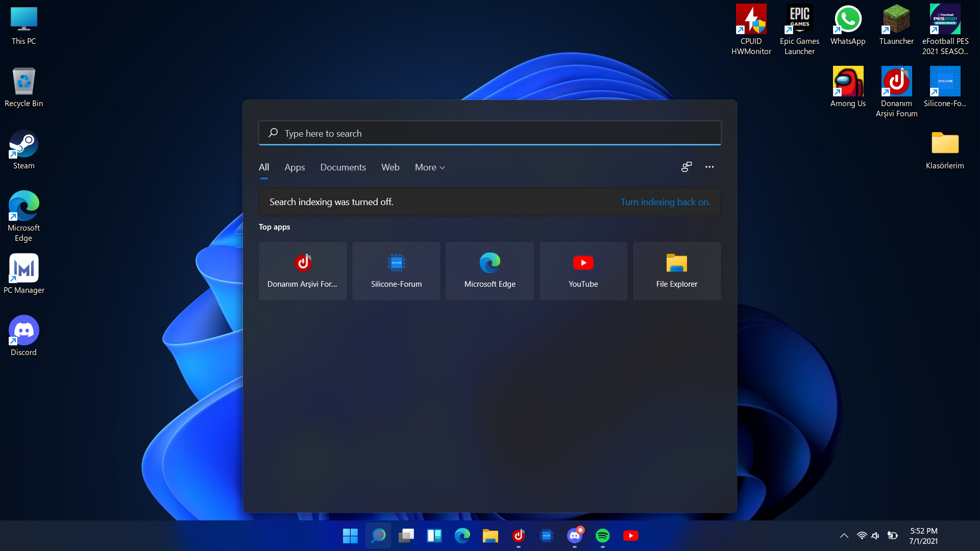Open the Windows Start button
This screenshot has width=980, height=551.
[350, 536]
